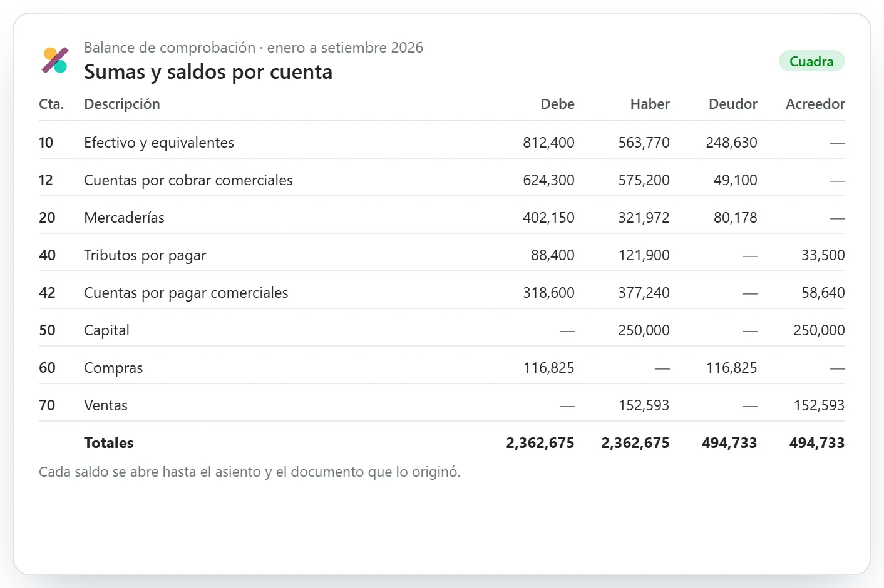Click haber amount 377,240
Image resolution: width=884 pixels, height=588 pixels.
point(644,293)
